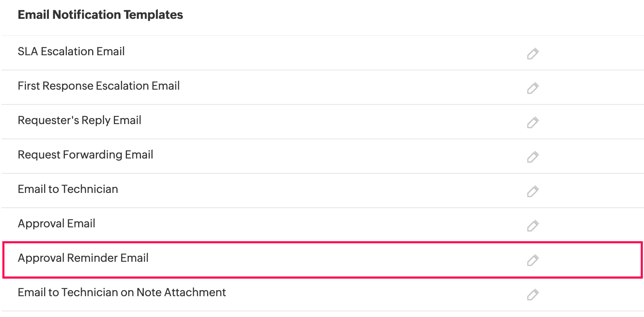
Task: Click the pencil icon next to Approval Email
Action: (533, 226)
